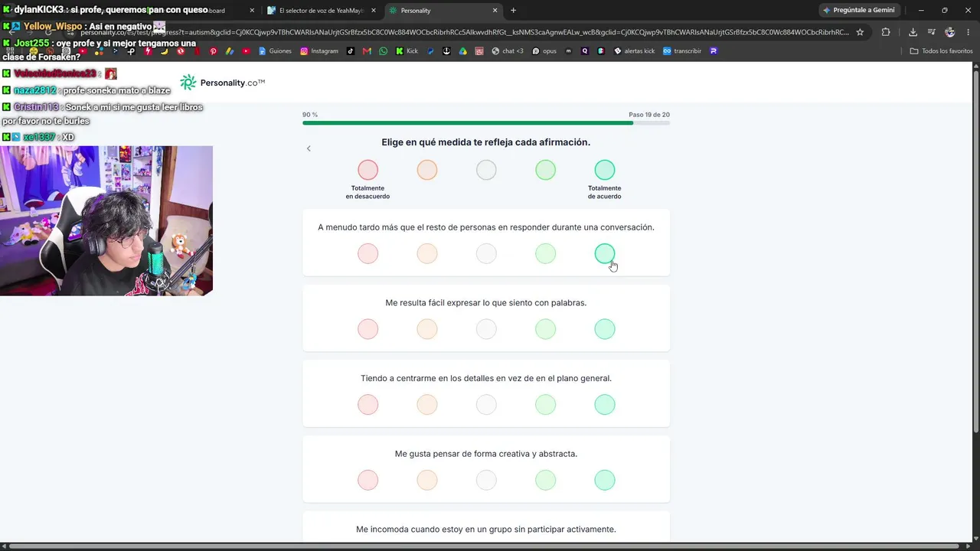Image resolution: width=980 pixels, height=551 pixels.
Task: Open the Instagram bookmark
Action: [319, 51]
